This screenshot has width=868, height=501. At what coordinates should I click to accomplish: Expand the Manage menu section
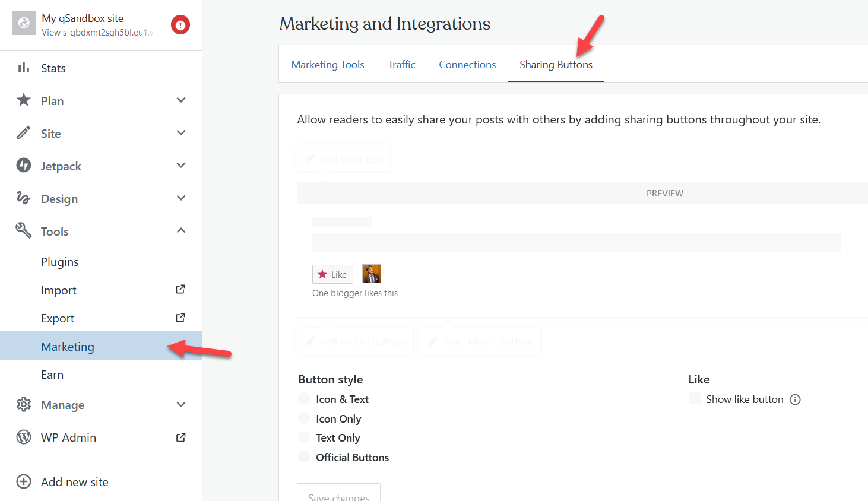tap(180, 404)
